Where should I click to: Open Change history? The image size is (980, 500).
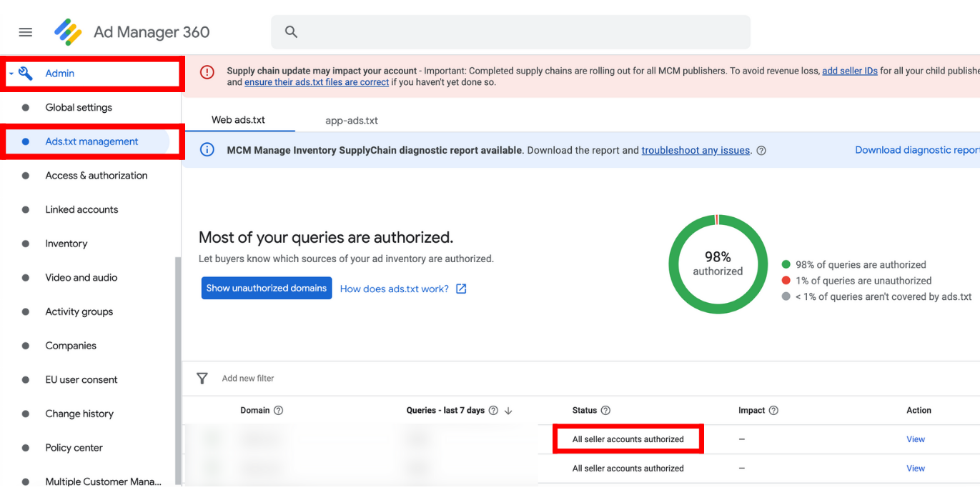point(79,414)
